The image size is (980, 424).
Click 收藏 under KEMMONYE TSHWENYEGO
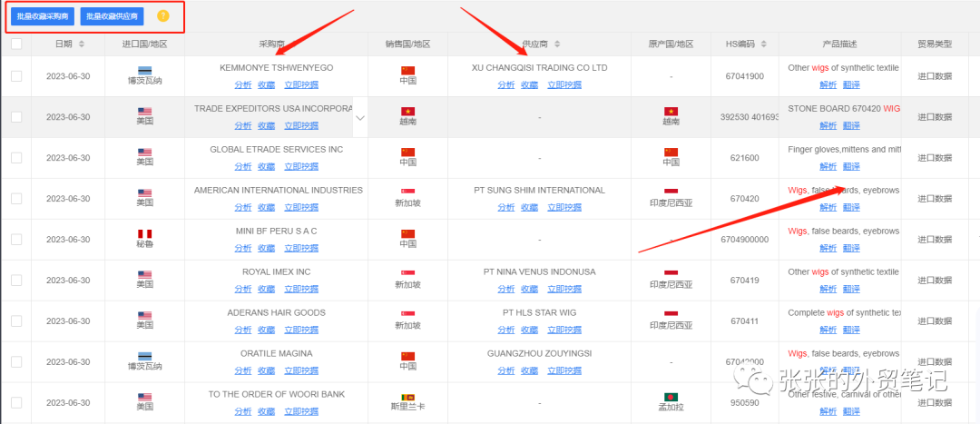tap(266, 84)
